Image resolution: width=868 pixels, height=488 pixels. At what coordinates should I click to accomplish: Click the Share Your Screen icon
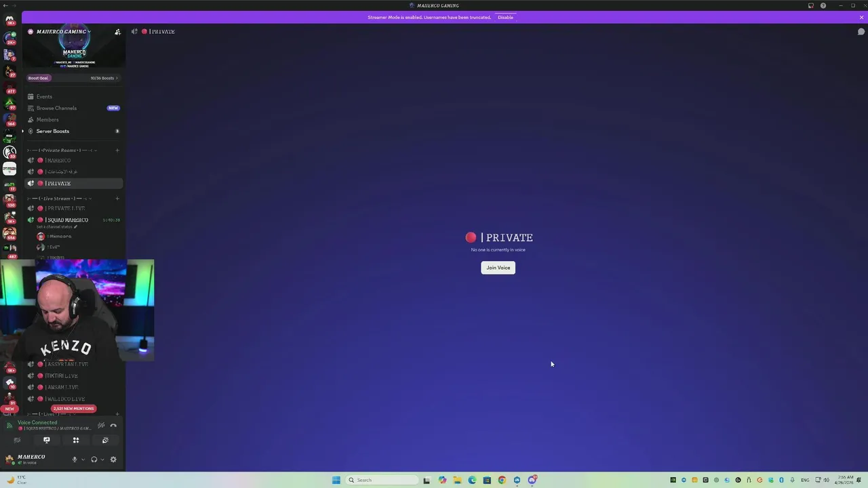coord(47,440)
